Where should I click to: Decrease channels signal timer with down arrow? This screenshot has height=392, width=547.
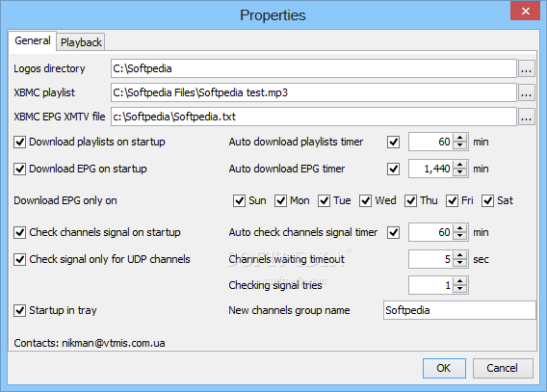coord(460,236)
